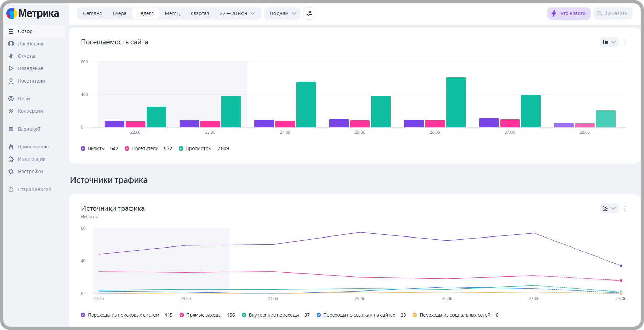Click the Посетители person icon
This screenshot has width=644, height=330.
[11, 81]
